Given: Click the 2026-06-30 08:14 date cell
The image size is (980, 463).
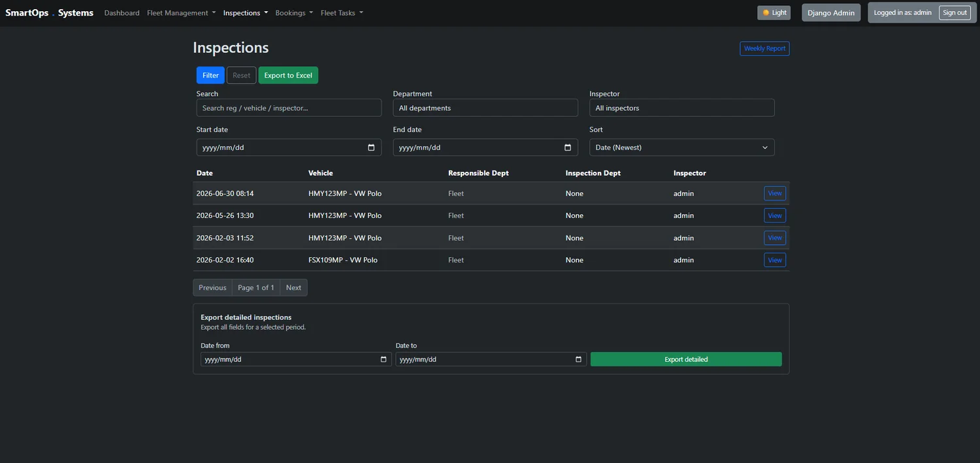Looking at the screenshot, I should click(x=225, y=193).
